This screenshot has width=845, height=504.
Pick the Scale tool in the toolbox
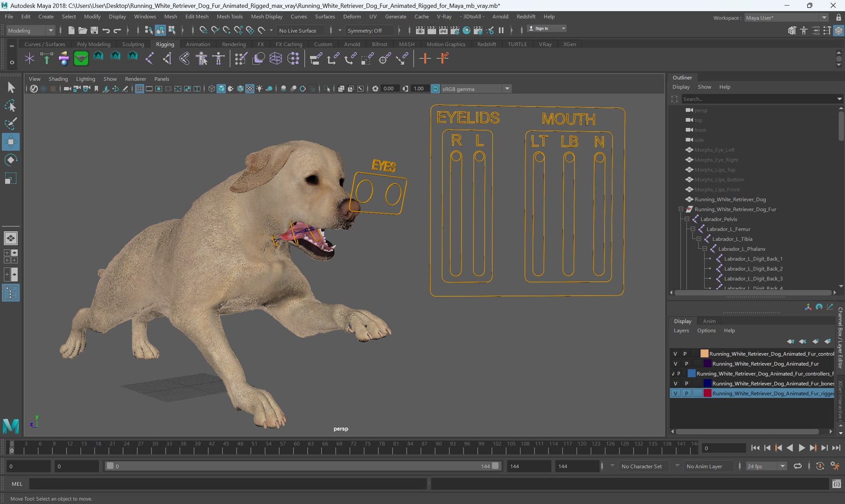10,178
